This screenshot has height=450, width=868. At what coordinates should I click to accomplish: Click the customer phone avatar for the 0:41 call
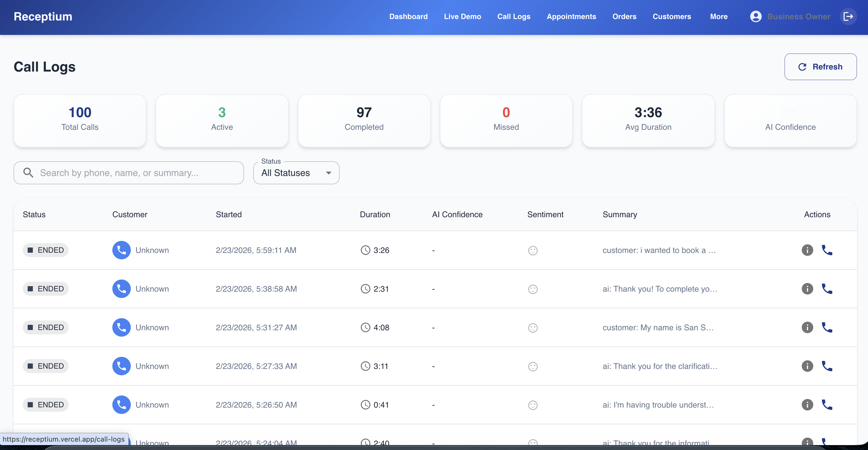(121, 404)
